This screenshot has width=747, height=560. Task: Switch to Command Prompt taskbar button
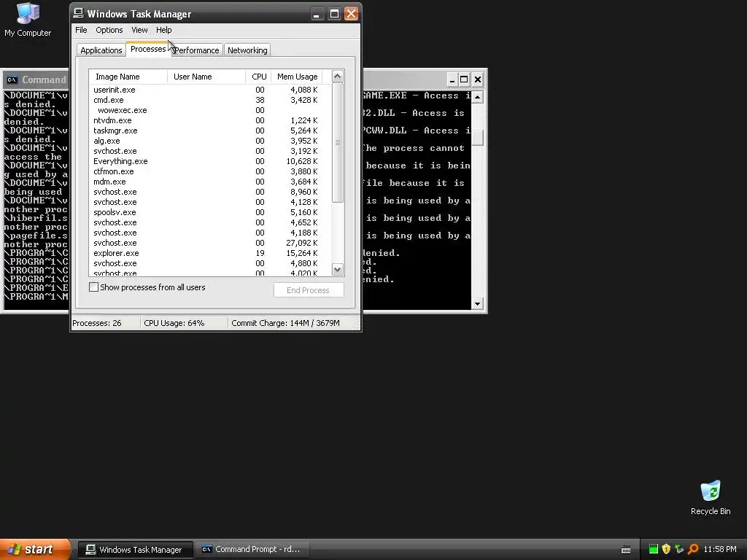252,550
